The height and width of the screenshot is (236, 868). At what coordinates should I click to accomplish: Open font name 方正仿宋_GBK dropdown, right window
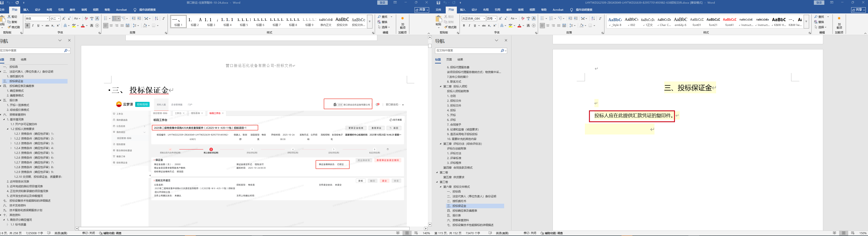tap(484, 18)
